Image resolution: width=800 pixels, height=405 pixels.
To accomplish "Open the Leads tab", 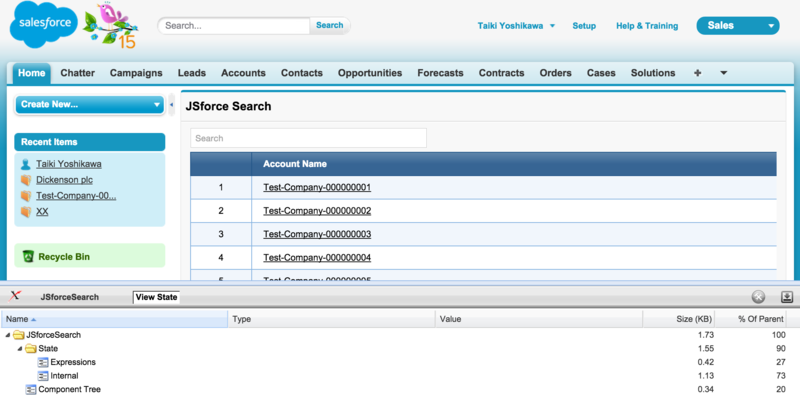I will coord(192,73).
